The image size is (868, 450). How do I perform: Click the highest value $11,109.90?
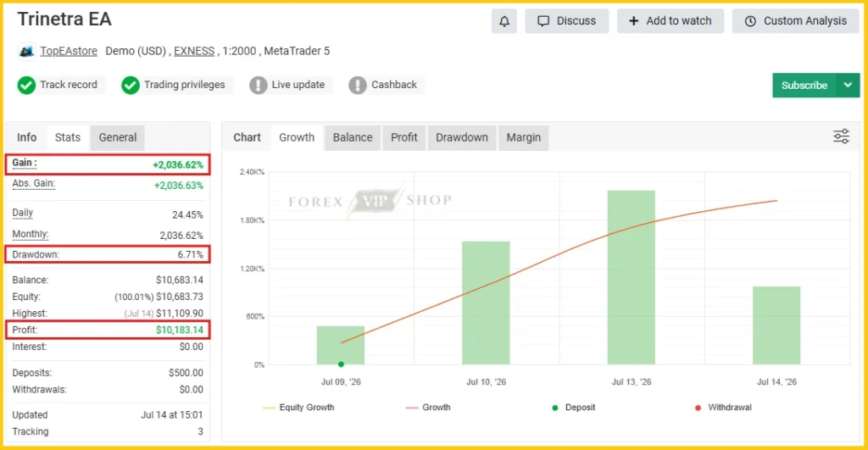(180, 314)
